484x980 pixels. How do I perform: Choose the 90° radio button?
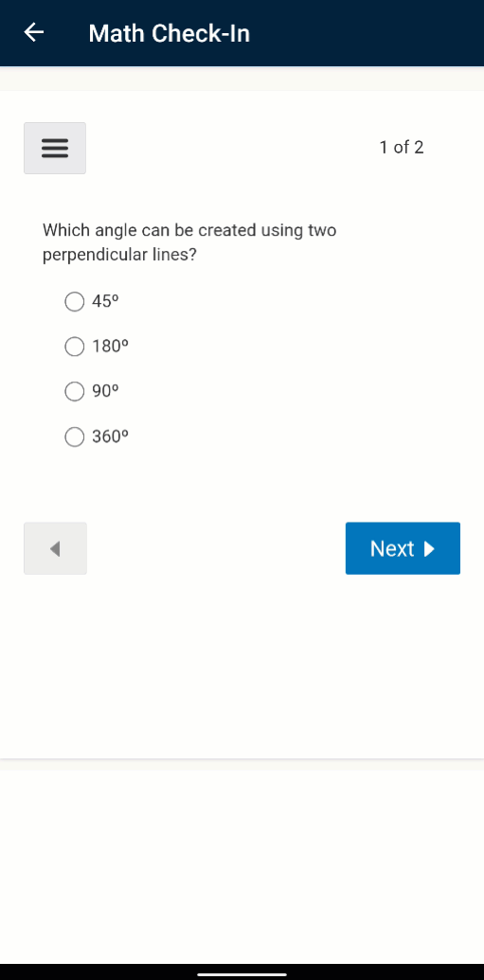[x=75, y=391]
